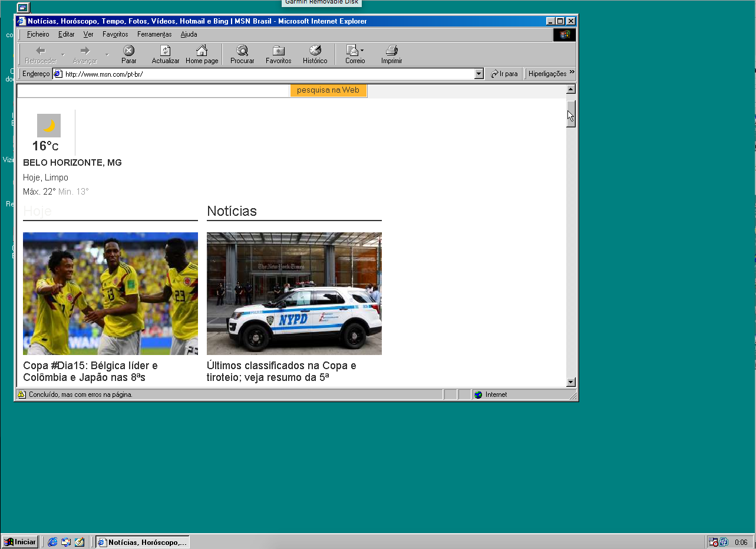Expand the address bar URL dropdown
The width and height of the screenshot is (756, 549).
point(478,74)
